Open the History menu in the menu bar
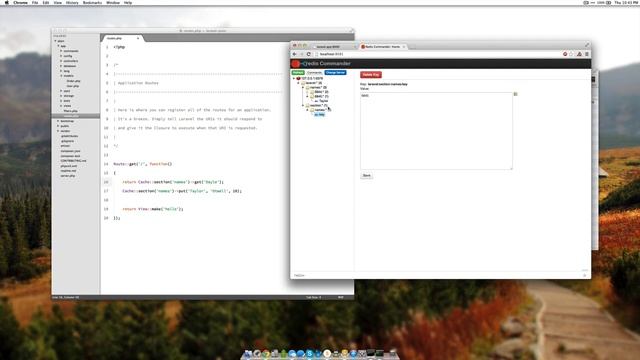Viewport: 640px width, 360px height. click(72, 2)
